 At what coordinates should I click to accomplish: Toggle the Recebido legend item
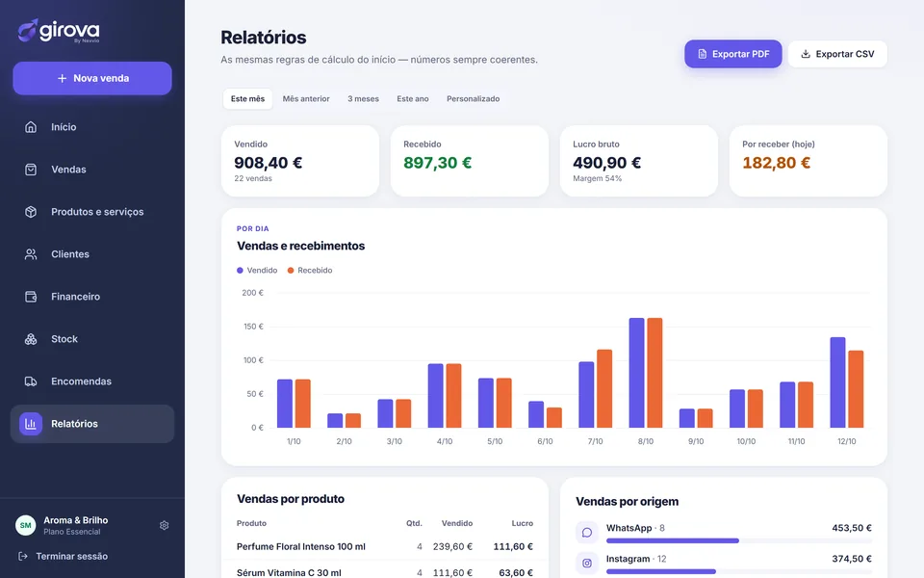310,270
